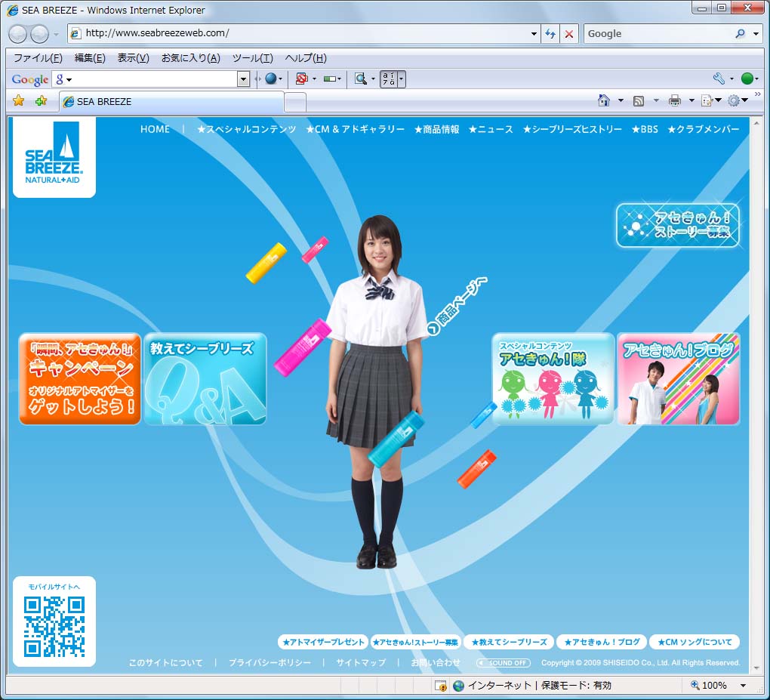Open ★BBS navigation link
Screen dimensions: 770x700
coord(645,129)
